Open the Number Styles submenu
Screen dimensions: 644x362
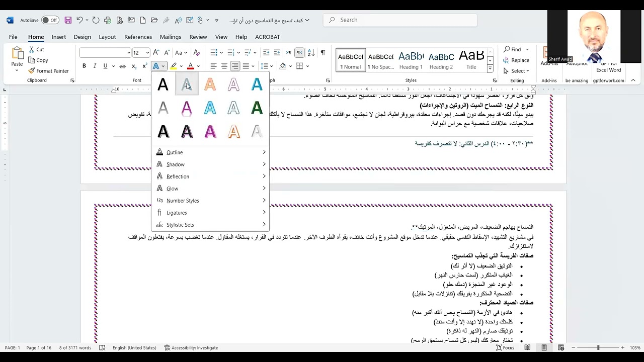click(210, 201)
